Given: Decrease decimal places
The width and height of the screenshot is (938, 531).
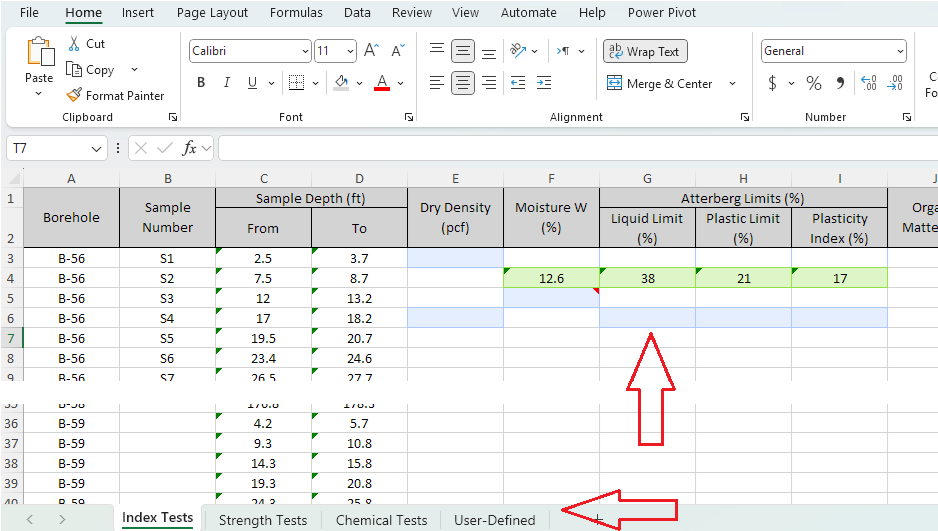Looking at the screenshot, I should (895, 83).
